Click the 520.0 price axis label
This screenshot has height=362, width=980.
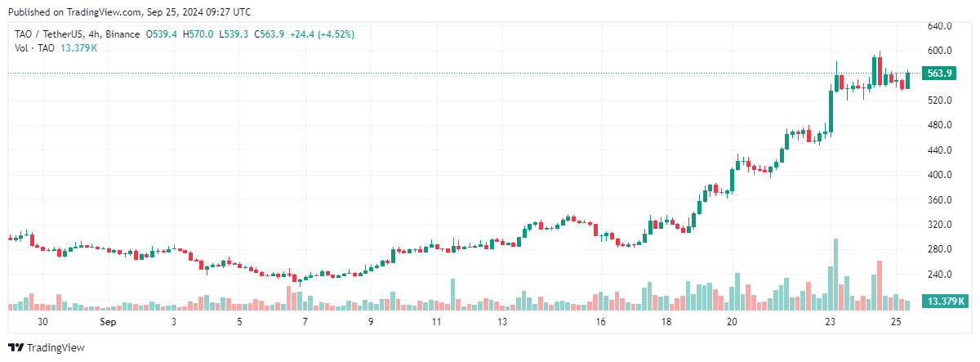(940, 101)
